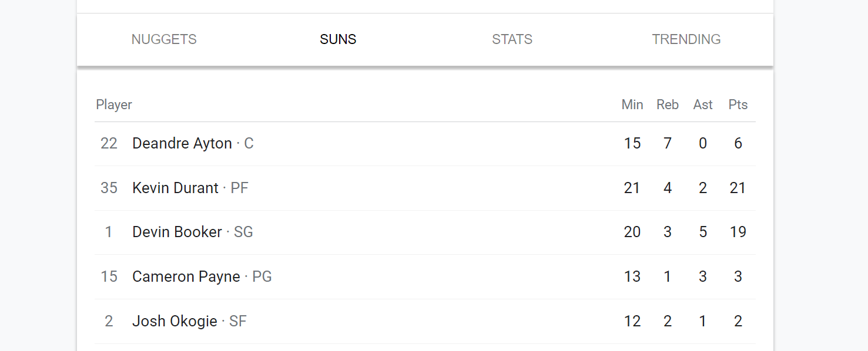Click Devin Booker's 5 assists value
The width and height of the screenshot is (868, 351).
(x=703, y=232)
